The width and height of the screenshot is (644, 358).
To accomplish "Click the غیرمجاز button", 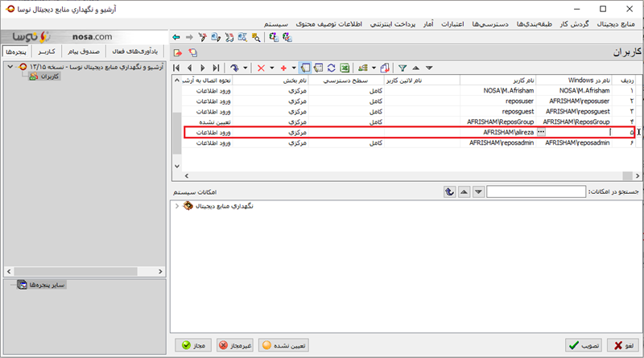I will coord(236,344).
